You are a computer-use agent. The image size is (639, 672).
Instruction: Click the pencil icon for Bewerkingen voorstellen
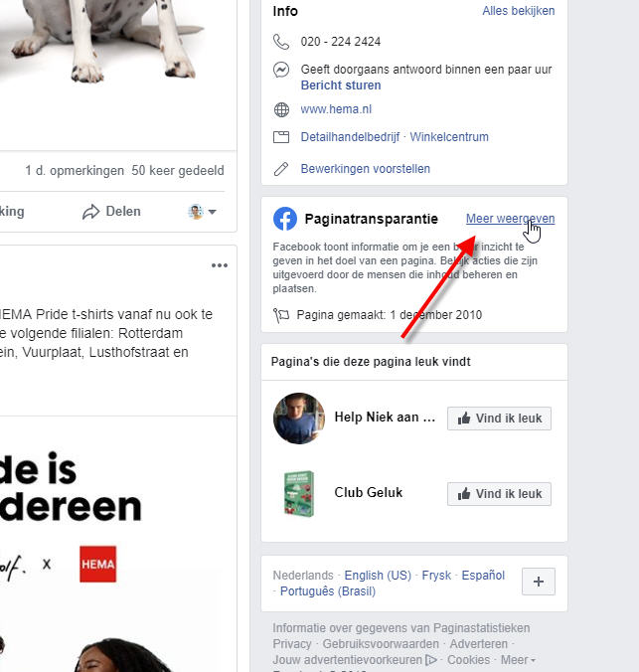[x=281, y=169]
